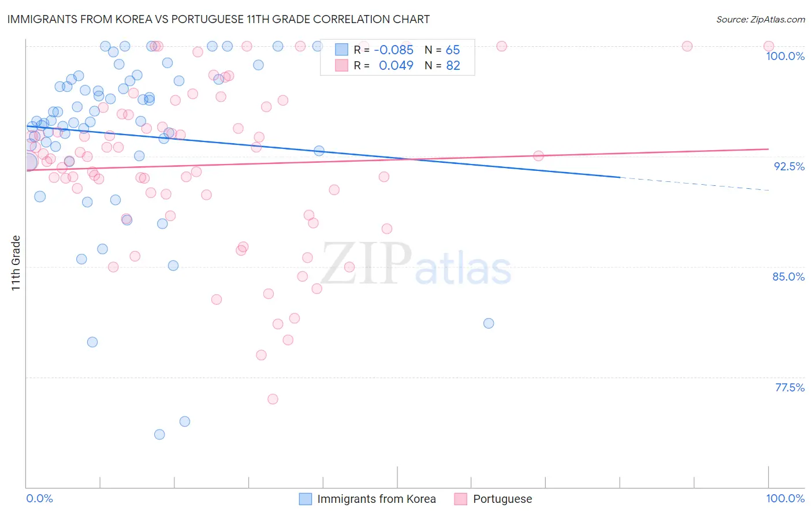Select the Portuguese legend label

click(502, 499)
